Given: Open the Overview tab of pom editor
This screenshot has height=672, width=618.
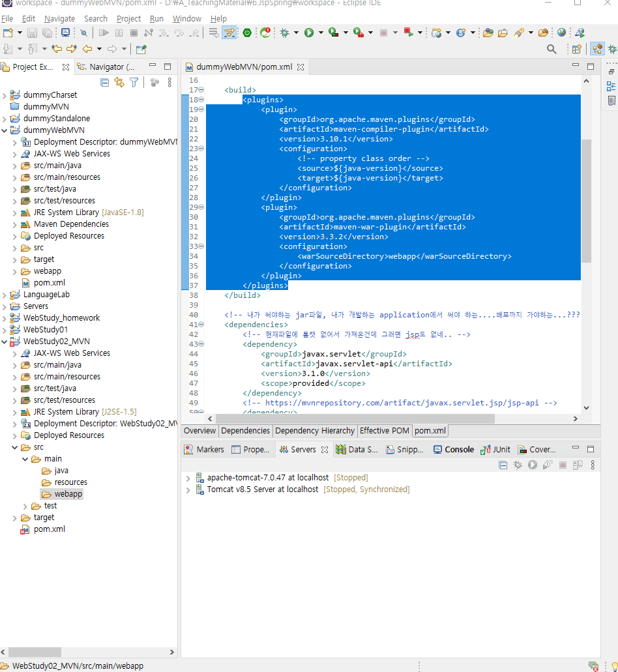Looking at the screenshot, I should coord(199,431).
